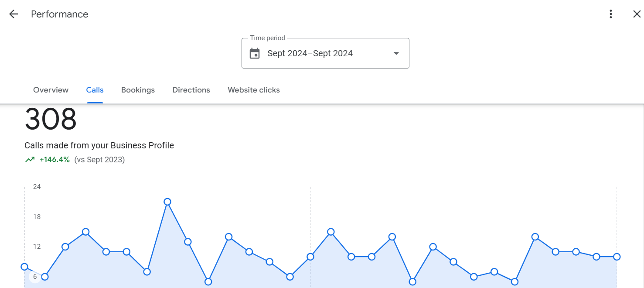Image resolution: width=644 pixels, height=288 pixels.
Task: Click the 'Calls made from your Business Profile' label
Action: tap(99, 145)
